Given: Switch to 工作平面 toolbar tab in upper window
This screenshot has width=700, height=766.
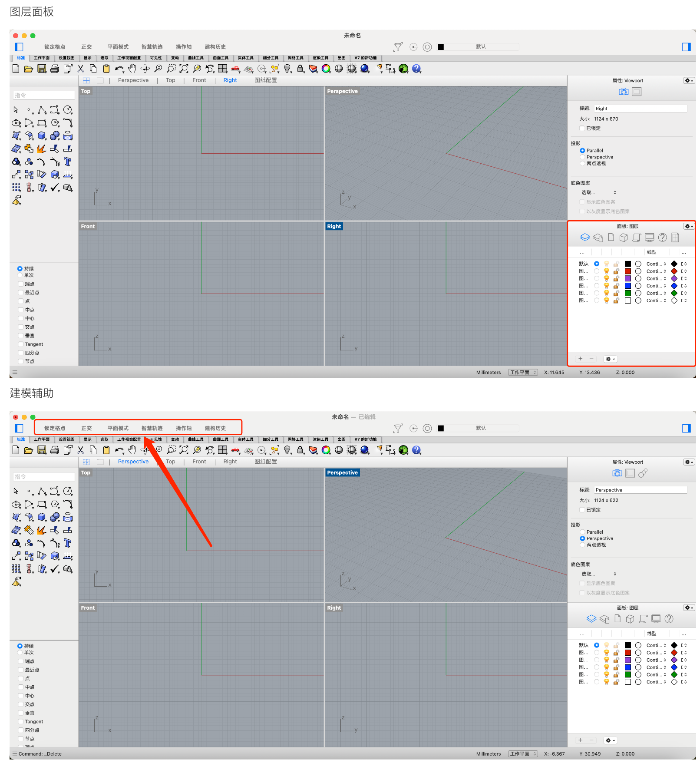Looking at the screenshot, I should point(42,58).
